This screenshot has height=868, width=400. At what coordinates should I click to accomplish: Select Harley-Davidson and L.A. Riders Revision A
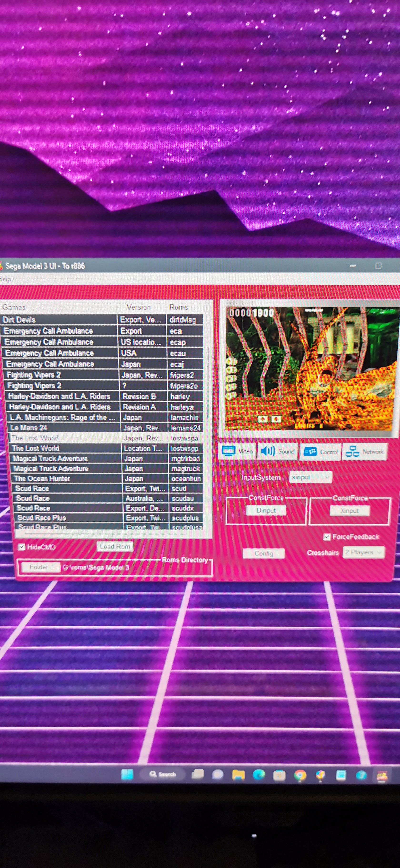point(105,407)
